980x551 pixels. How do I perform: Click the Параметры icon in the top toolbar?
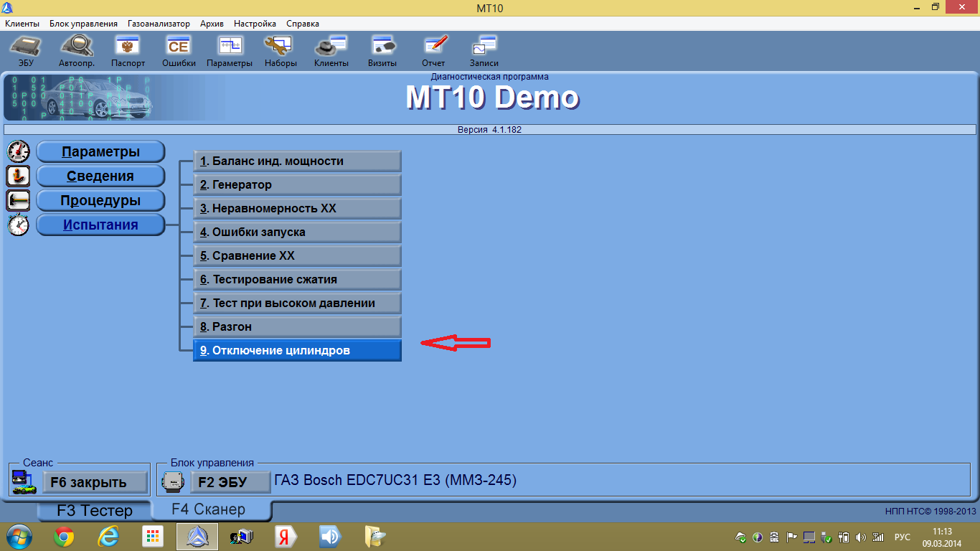(x=230, y=47)
